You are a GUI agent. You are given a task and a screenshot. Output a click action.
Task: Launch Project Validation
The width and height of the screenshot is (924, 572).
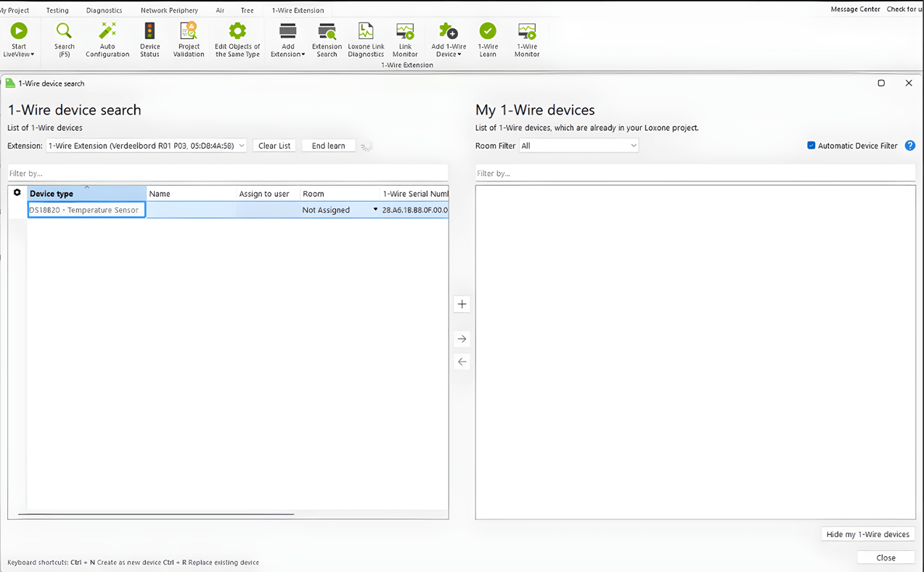189,39
